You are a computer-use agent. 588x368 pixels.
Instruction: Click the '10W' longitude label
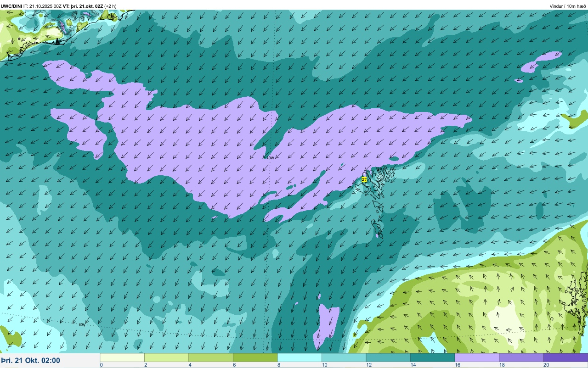(271, 158)
